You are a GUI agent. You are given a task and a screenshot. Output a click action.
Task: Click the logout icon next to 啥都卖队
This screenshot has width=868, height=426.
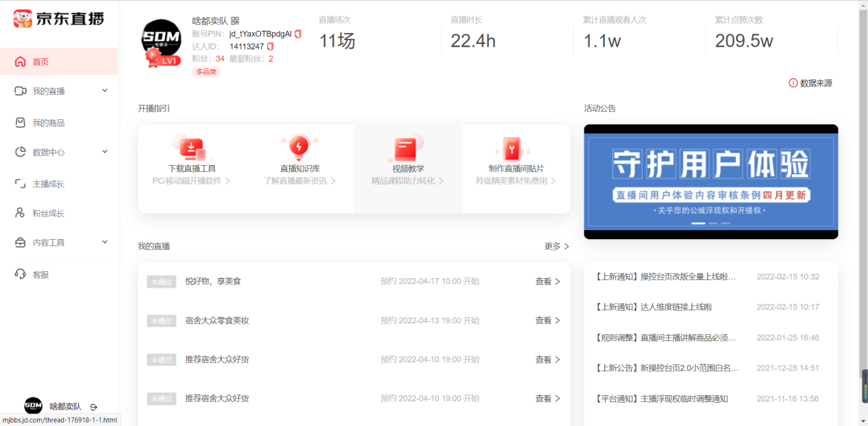pos(94,407)
